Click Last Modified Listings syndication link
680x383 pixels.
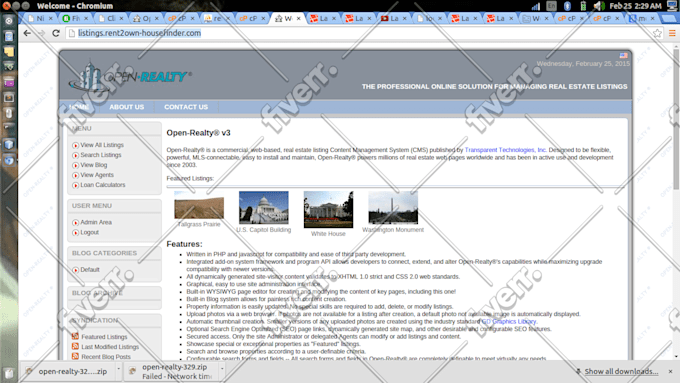click(110, 347)
